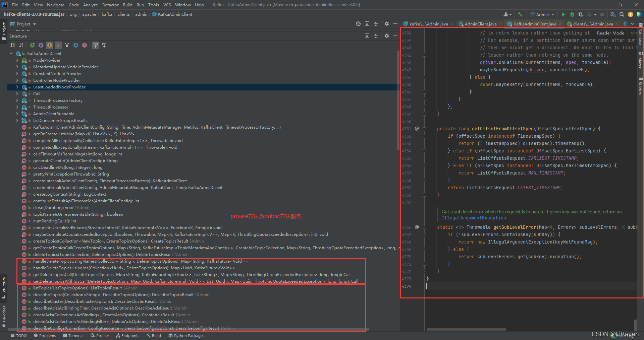Sort structure members alphabetically

[21, 45]
